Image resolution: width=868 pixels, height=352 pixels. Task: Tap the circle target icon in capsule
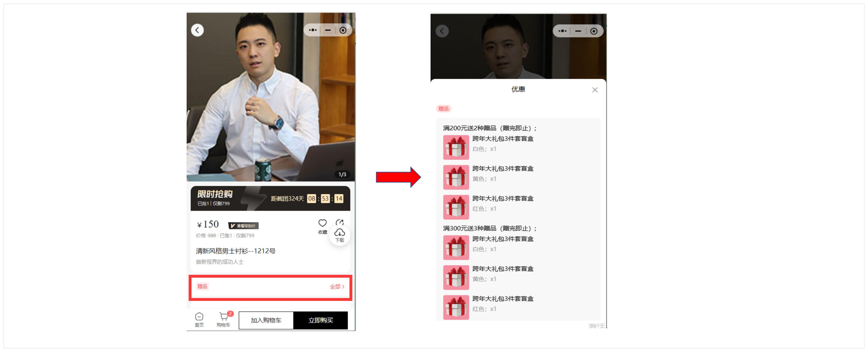tap(343, 30)
